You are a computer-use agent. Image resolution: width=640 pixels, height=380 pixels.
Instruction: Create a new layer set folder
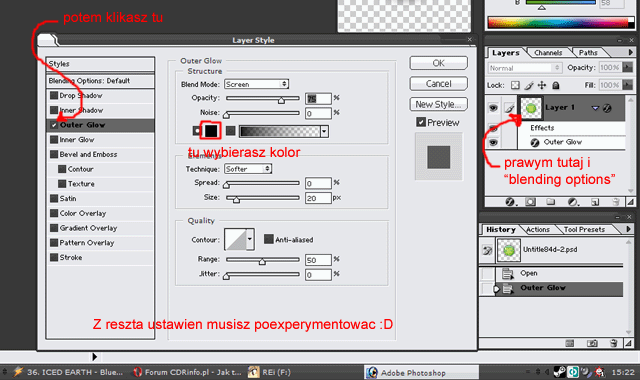(x=551, y=202)
